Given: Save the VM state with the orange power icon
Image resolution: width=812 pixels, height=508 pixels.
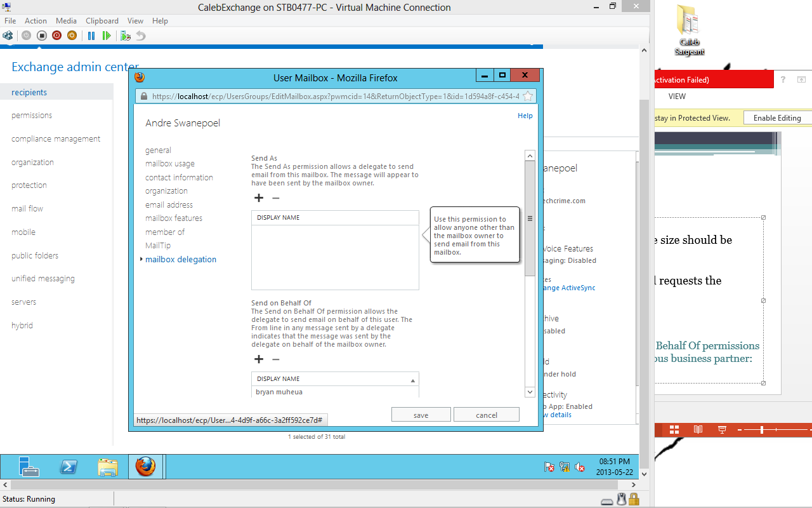Looking at the screenshot, I should coord(72,36).
